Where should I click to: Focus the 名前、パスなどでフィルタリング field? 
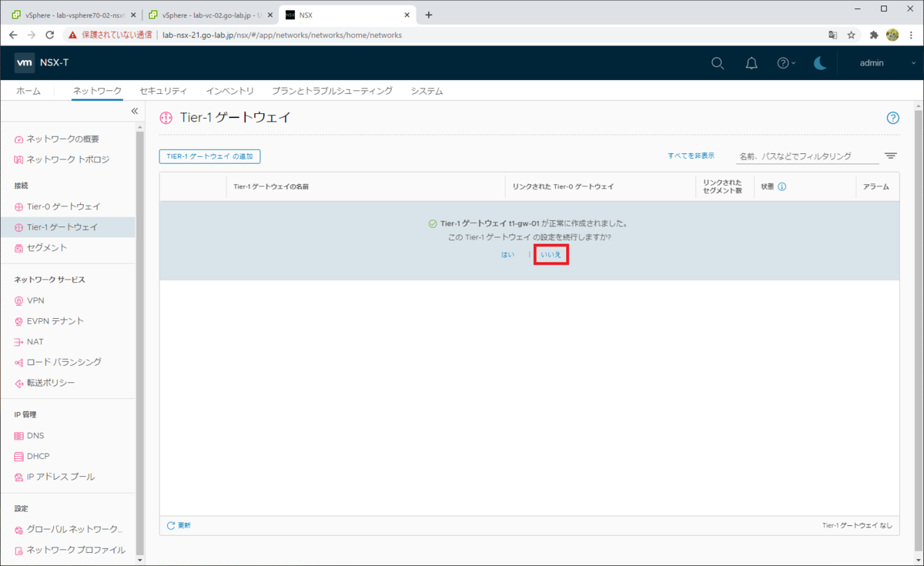point(807,156)
